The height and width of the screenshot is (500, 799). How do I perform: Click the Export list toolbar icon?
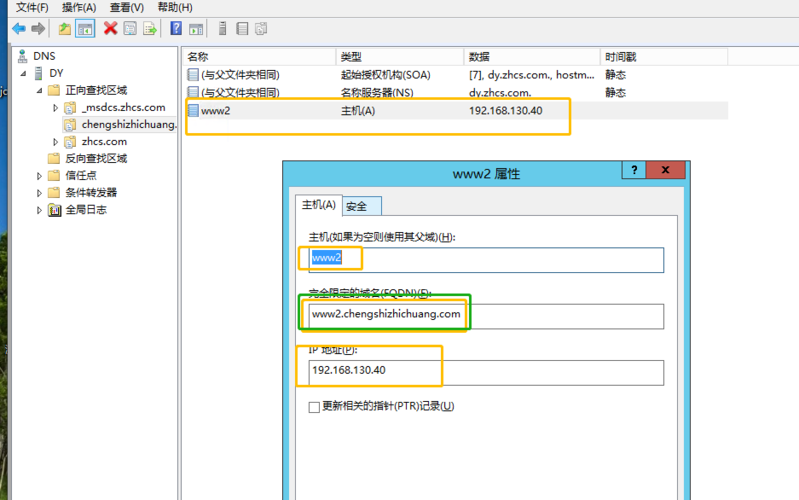[x=150, y=28]
